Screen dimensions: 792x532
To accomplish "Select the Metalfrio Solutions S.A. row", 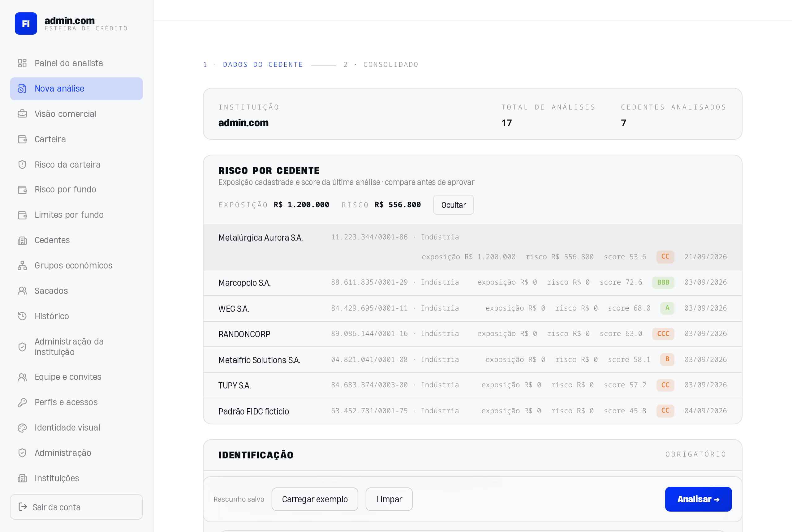I will [473, 360].
